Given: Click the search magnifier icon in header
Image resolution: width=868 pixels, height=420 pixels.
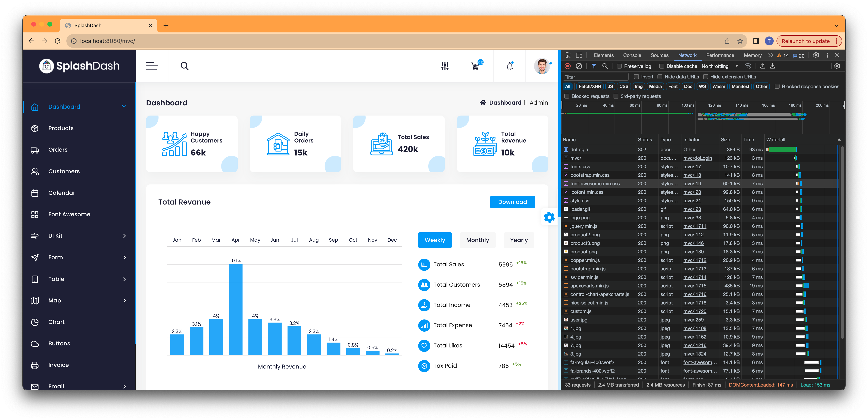Looking at the screenshot, I should pos(184,66).
